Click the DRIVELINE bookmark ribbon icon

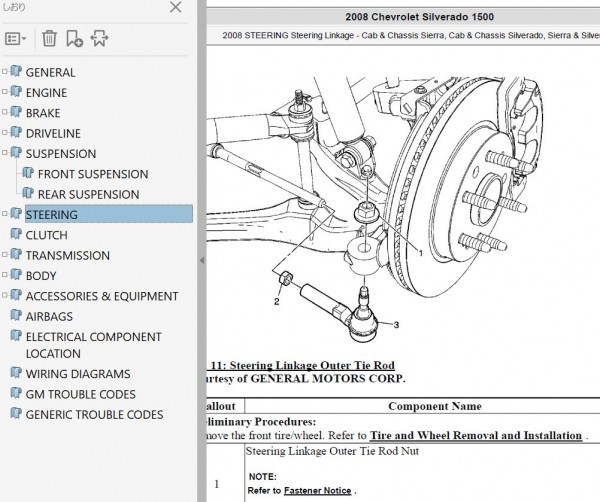16,132
